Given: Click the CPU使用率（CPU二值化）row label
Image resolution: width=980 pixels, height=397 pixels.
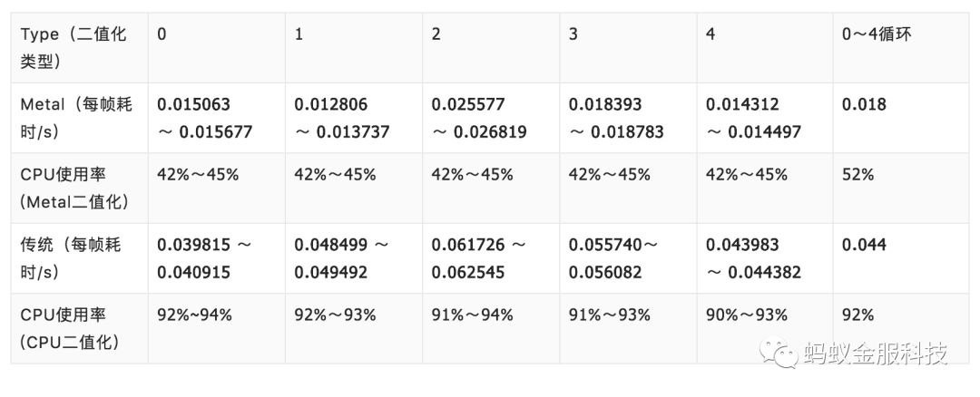Looking at the screenshot, I should (x=76, y=329).
